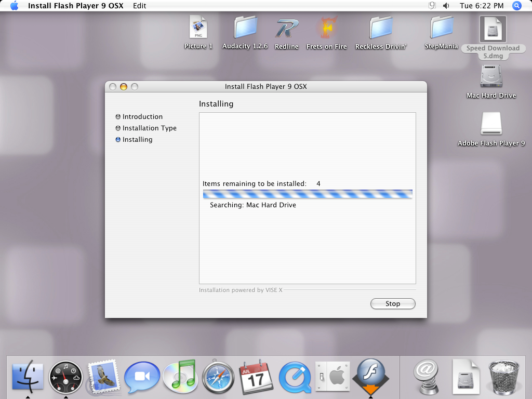Open the Edit menu
This screenshot has height=399, width=532.
pos(139,6)
